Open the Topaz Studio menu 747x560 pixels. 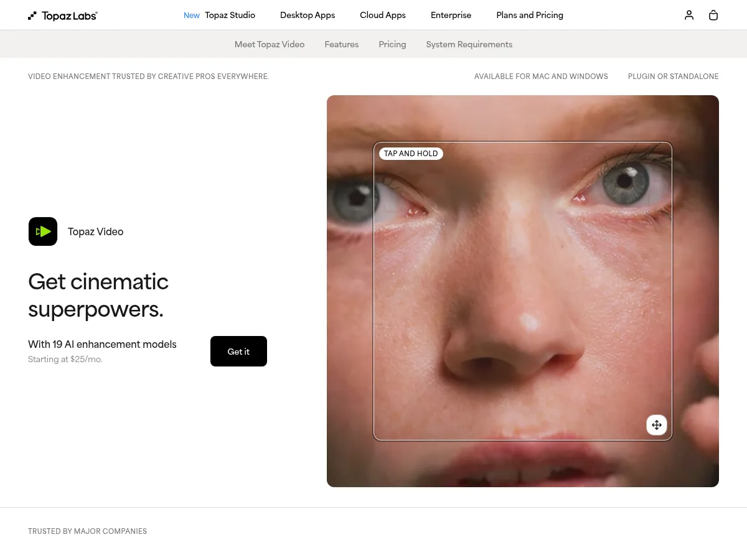[230, 15]
